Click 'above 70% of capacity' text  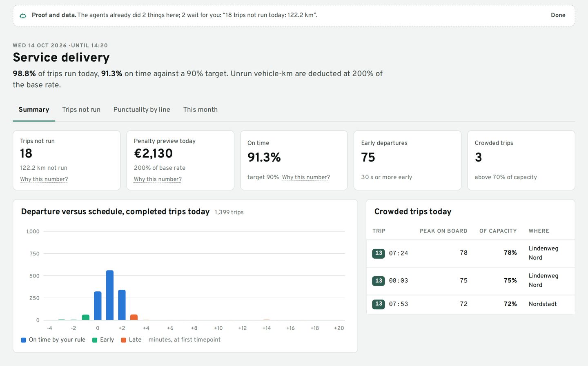(x=506, y=177)
